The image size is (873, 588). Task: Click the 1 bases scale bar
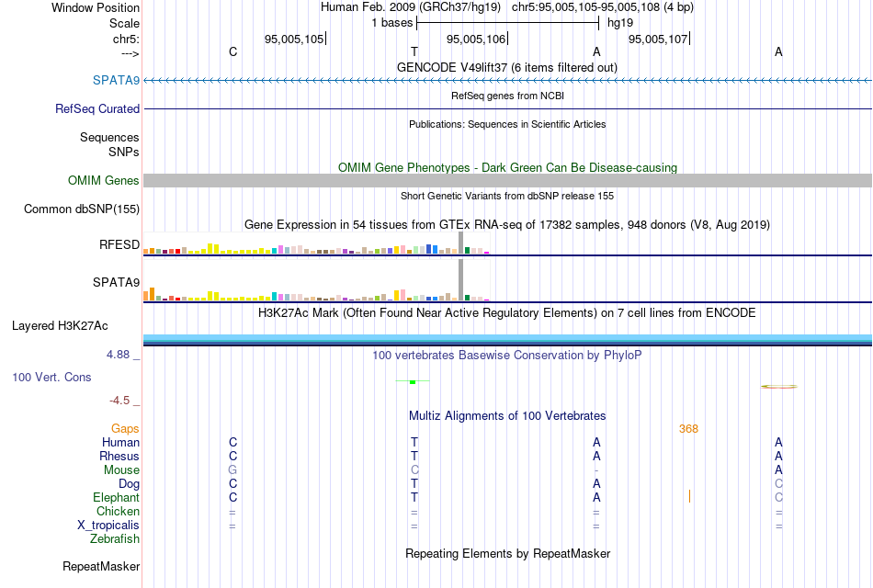(507, 23)
